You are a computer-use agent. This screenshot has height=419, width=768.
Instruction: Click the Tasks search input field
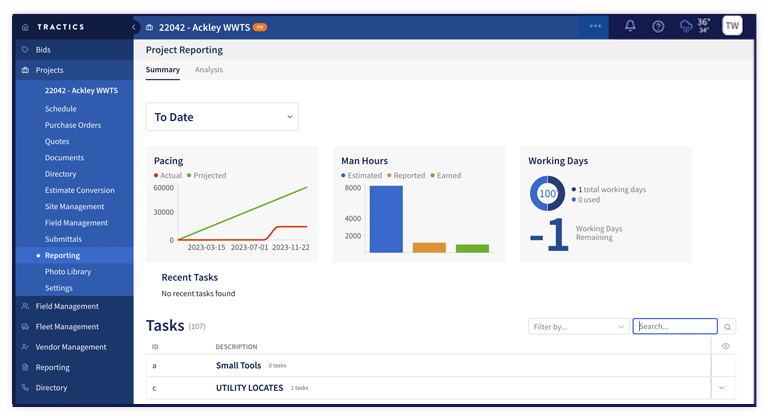[674, 326]
